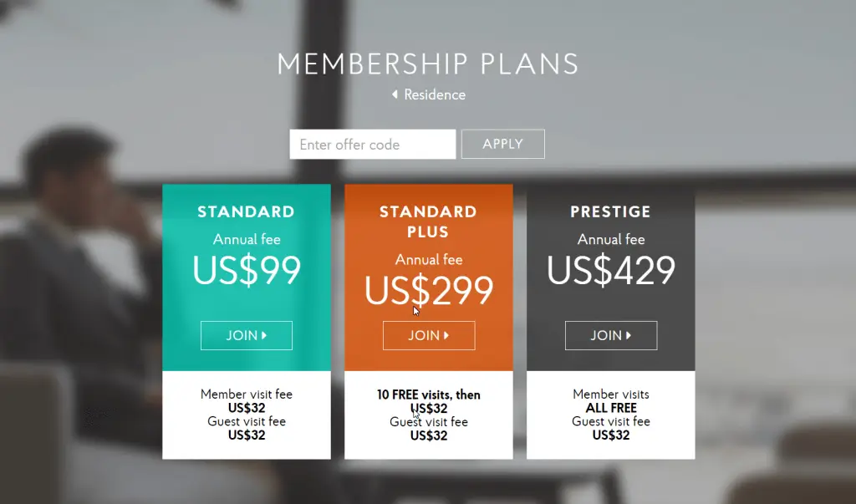The height and width of the screenshot is (504, 856).
Task: Click the back arrow beside Residence
Action: pyautogui.click(x=395, y=95)
